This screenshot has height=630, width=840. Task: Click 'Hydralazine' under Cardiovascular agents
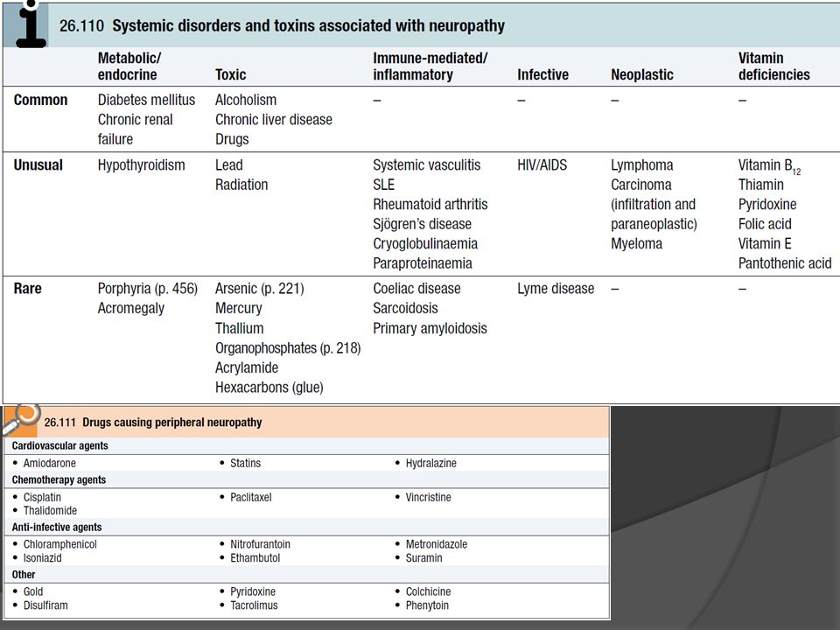point(431,464)
